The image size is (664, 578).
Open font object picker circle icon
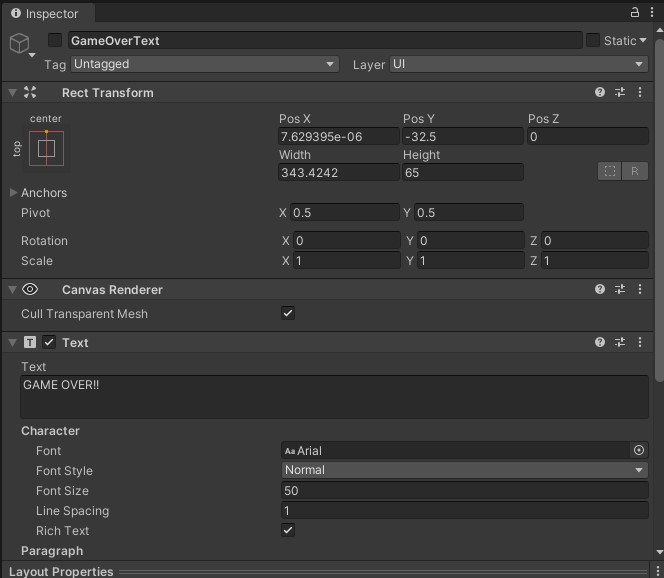click(x=639, y=450)
